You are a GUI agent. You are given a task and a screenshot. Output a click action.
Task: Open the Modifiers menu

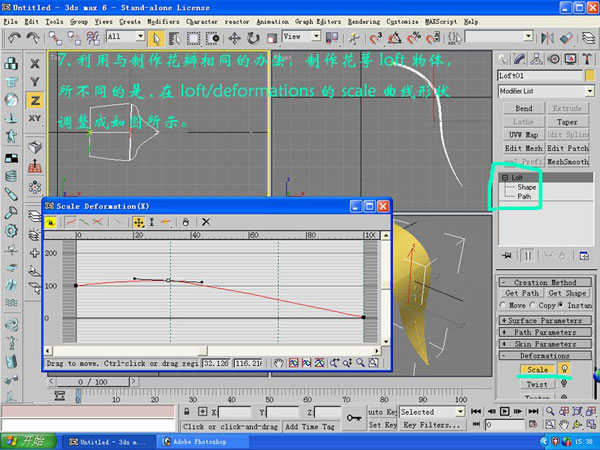(x=163, y=22)
